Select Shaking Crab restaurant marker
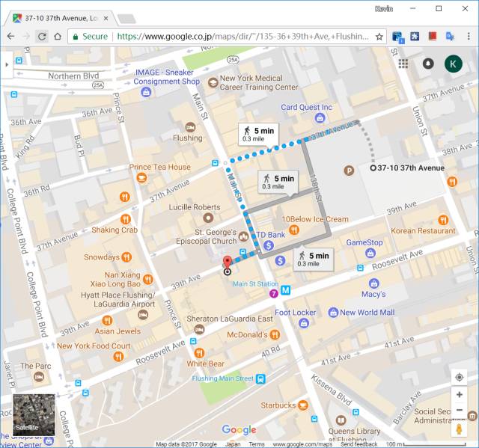This screenshot has width=479, height=448. coord(125,219)
